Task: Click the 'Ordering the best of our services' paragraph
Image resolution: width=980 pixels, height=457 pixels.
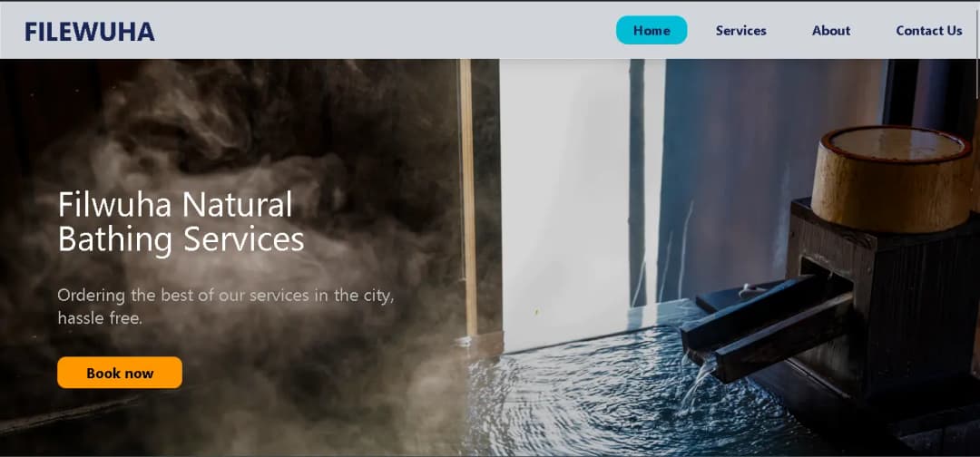Action: click(225, 306)
